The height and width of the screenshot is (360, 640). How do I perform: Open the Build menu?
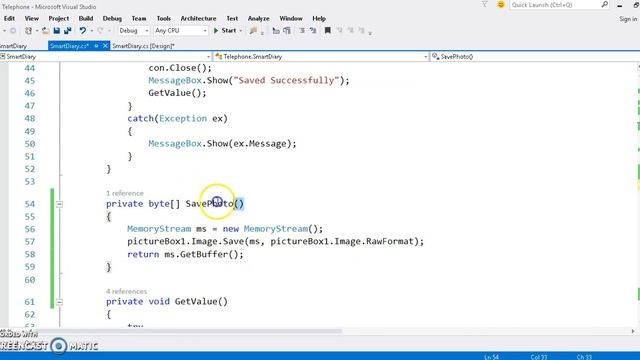pyautogui.click(x=86, y=18)
